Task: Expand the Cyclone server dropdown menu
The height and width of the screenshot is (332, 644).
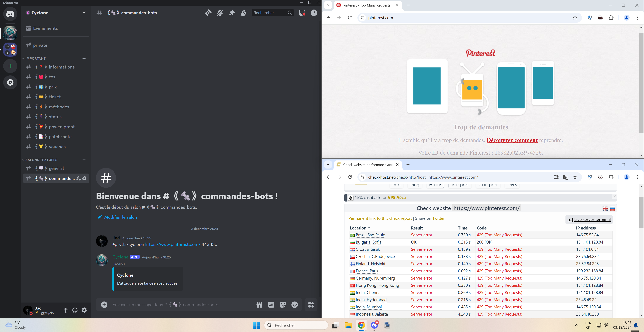Action: tap(84, 13)
